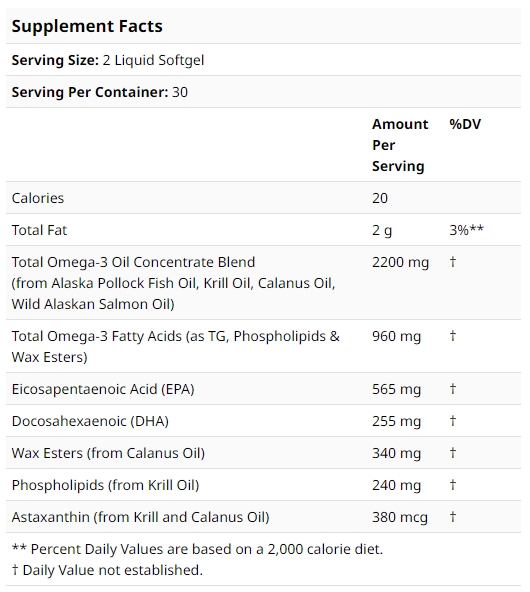Select the Calories row label

(x=38, y=198)
